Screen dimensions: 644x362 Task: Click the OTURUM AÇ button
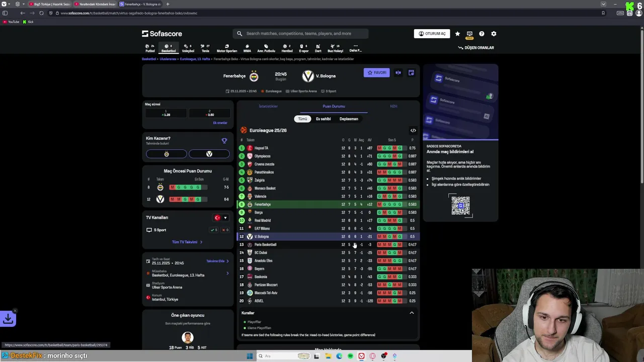[432, 34]
